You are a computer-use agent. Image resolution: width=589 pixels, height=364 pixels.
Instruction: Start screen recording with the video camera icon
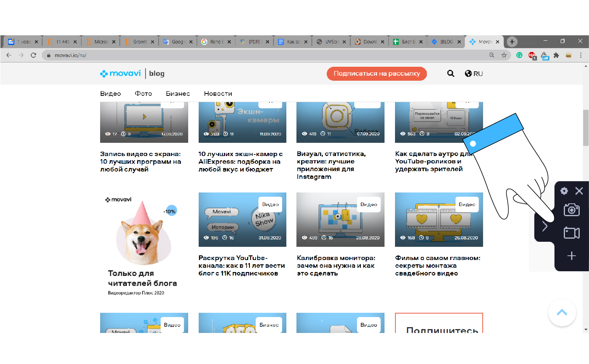[x=571, y=233]
